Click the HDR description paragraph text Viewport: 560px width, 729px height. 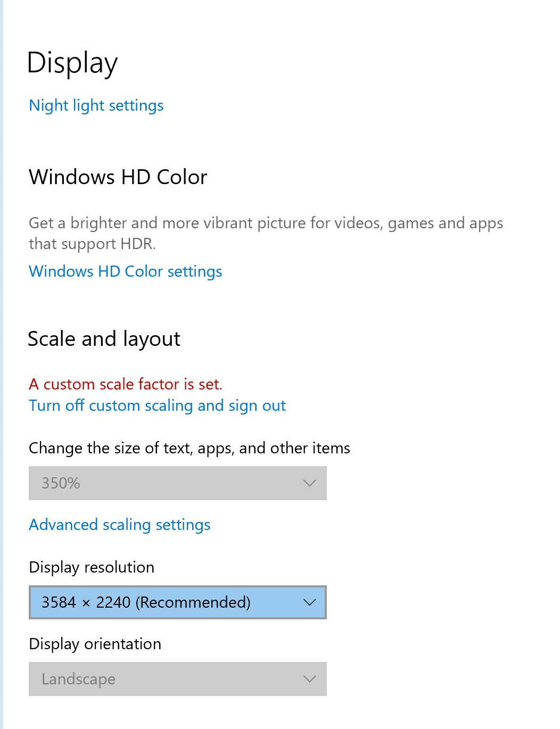tap(266, 233)
